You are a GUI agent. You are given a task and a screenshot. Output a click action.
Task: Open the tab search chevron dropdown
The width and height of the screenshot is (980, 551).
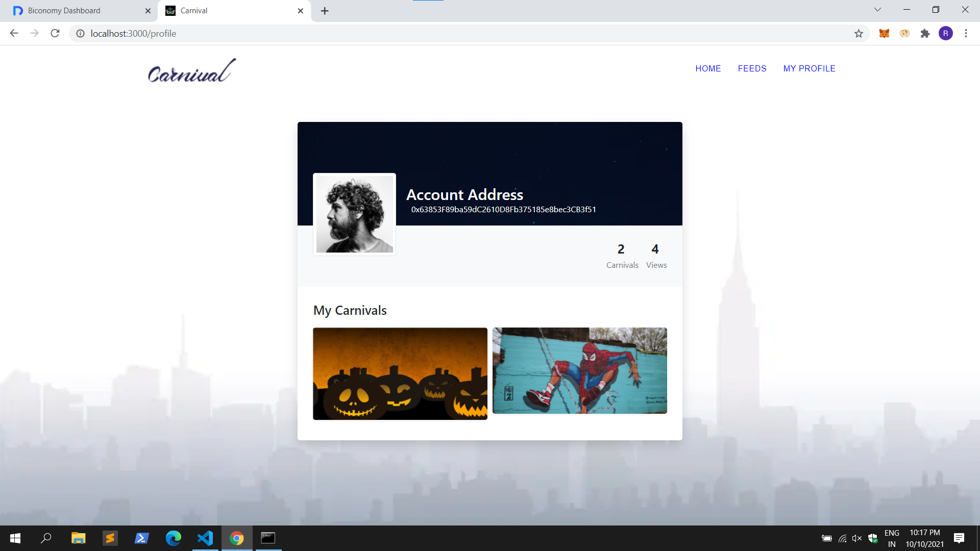[x=877, y=9]
